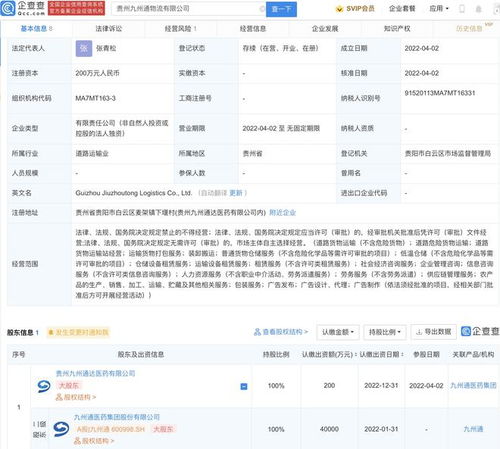500x449 pixels.
Task: Expand the 应用 menu in the header
Action: pos(439,9)
